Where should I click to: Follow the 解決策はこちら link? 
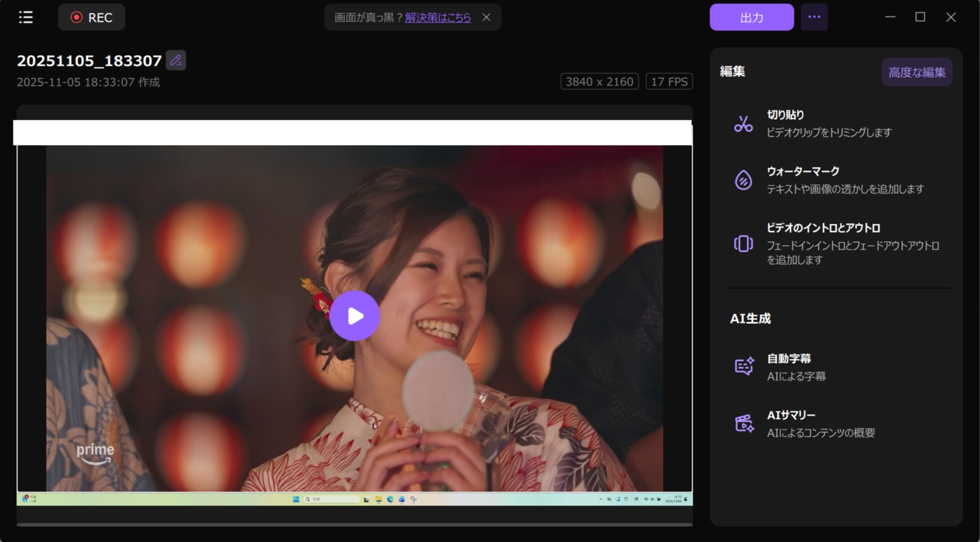[x=437, y=17]
